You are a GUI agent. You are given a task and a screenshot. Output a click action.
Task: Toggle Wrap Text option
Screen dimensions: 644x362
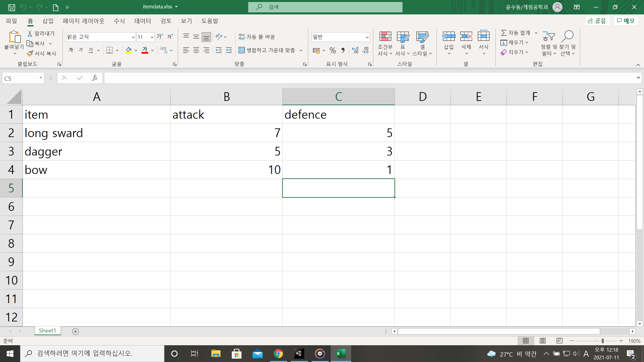point(257,37)
